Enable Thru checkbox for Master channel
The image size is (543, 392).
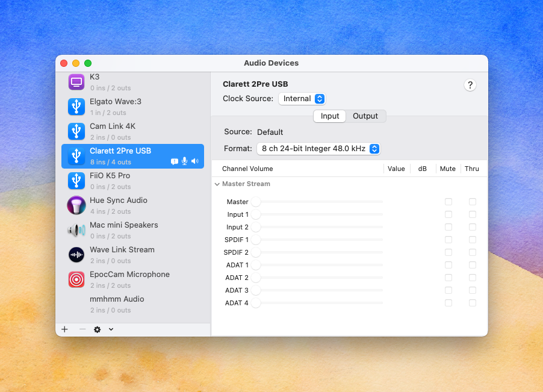click(x=473, y=202)
